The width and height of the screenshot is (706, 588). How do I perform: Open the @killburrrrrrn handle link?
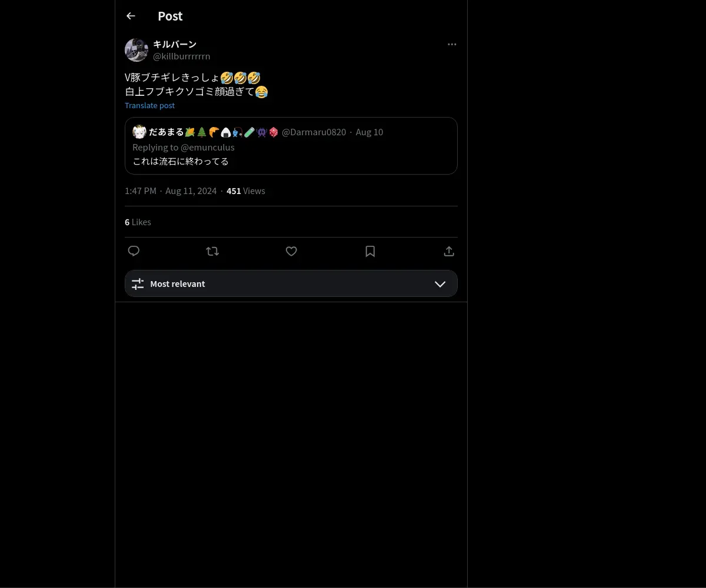click(181, 56)
